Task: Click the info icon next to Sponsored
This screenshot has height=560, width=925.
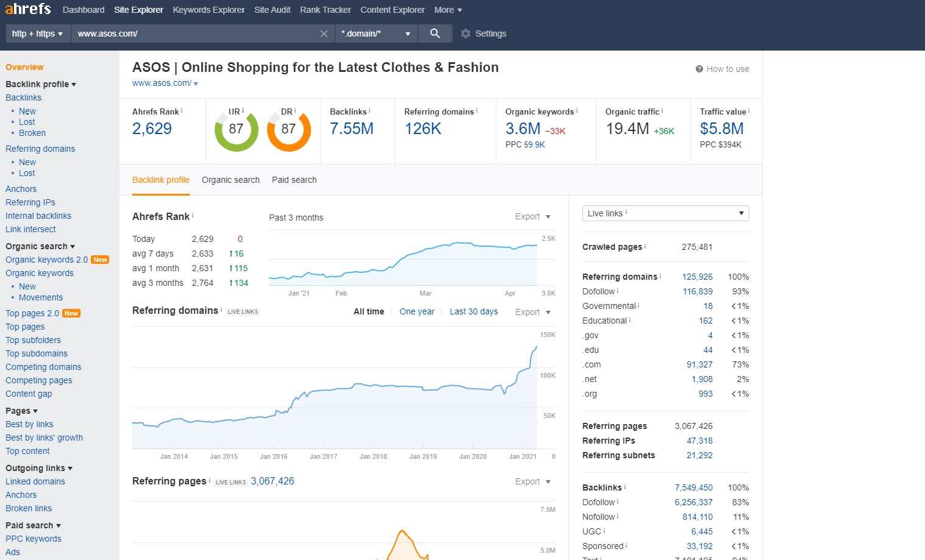Action: [x=626, y=545]
